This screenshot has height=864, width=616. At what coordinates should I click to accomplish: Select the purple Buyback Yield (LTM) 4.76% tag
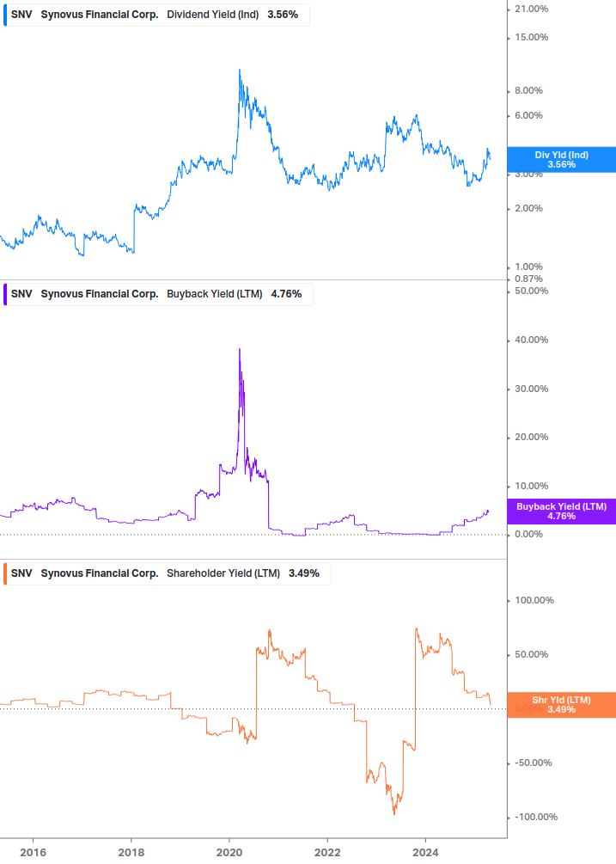[562, 512]
